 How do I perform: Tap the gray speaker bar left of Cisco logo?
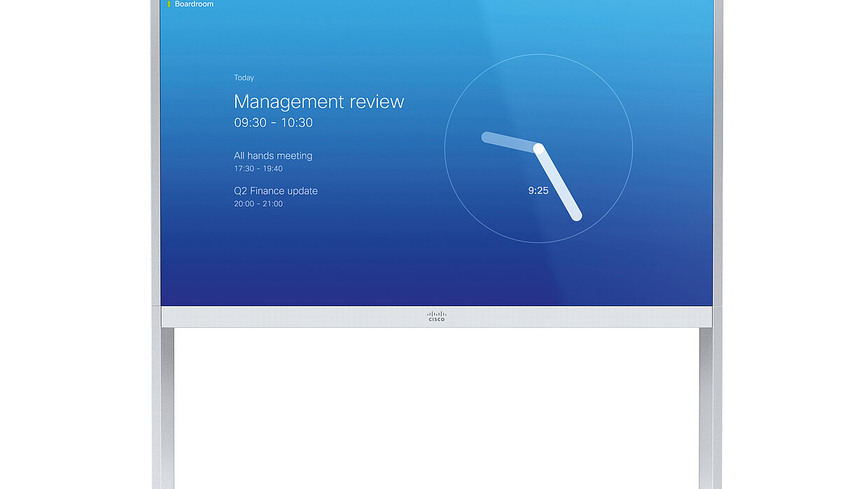click(x=294, y=317)
